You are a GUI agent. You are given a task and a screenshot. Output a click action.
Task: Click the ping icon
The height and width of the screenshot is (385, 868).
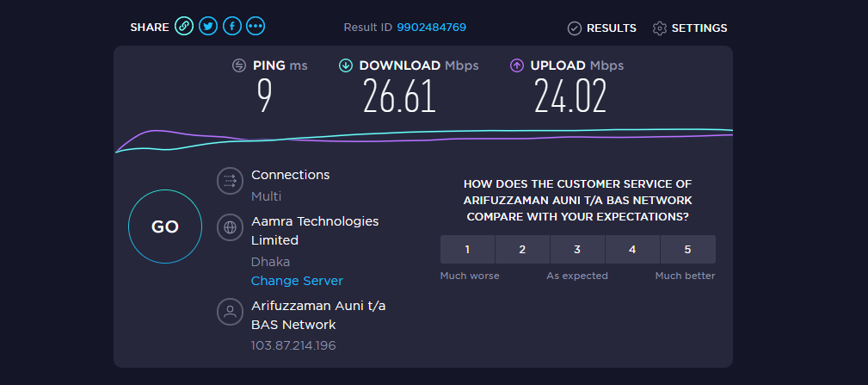coord(239,65)
